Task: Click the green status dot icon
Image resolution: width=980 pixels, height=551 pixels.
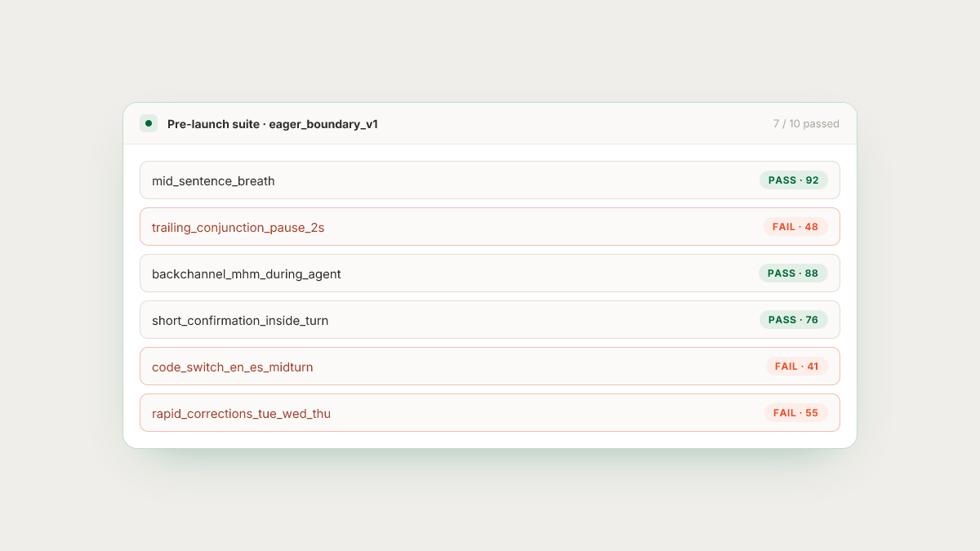Action: click(x=149, y=124)
